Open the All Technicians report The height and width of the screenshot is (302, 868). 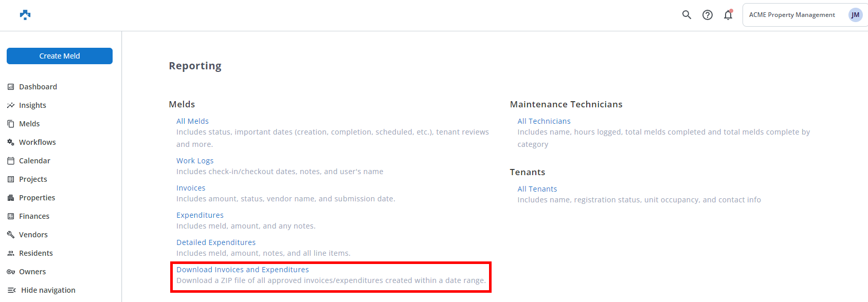544,121
